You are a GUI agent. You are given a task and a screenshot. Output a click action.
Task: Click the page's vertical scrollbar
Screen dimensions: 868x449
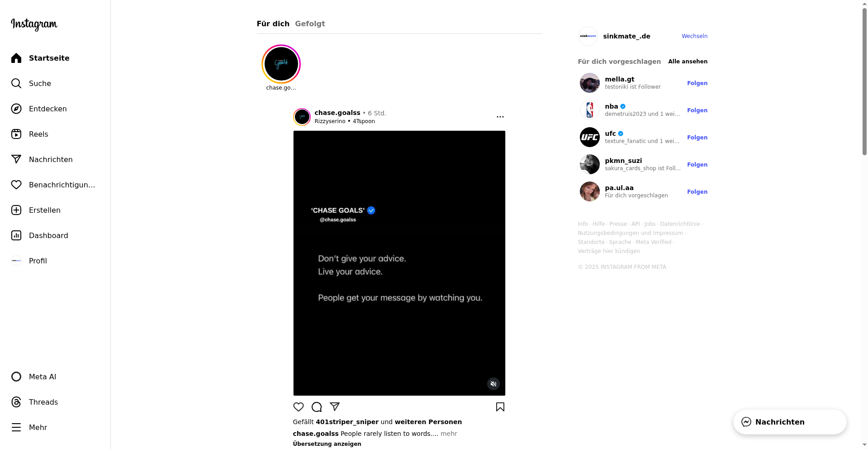(x=864, y=81)
